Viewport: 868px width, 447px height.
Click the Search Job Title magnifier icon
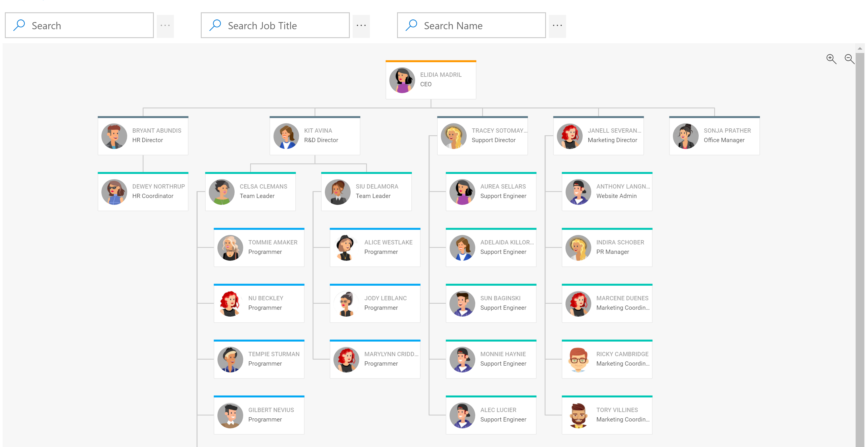(x=215, y=26)
